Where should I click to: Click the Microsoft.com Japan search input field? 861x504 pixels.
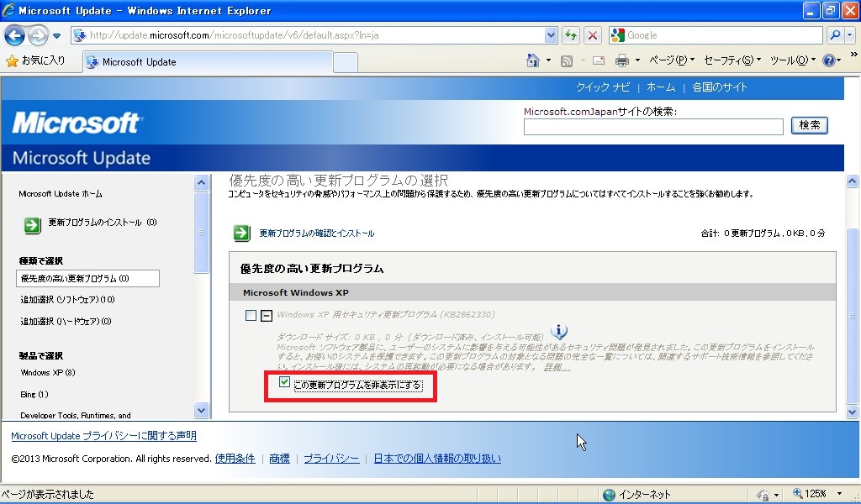[653, 126]
